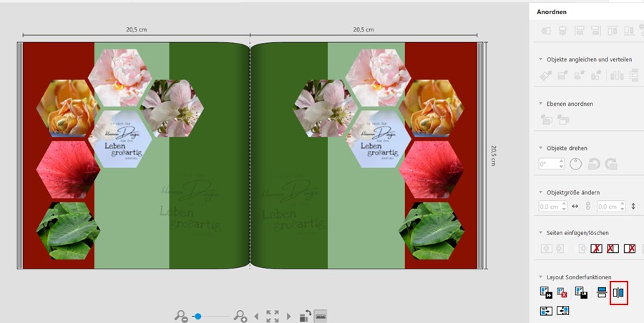
Task: Distribute objects horizontally with equal spacing
Action: tap(617, 76)
